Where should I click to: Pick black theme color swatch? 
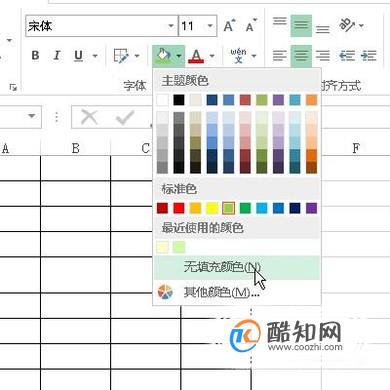click(179, 100)
